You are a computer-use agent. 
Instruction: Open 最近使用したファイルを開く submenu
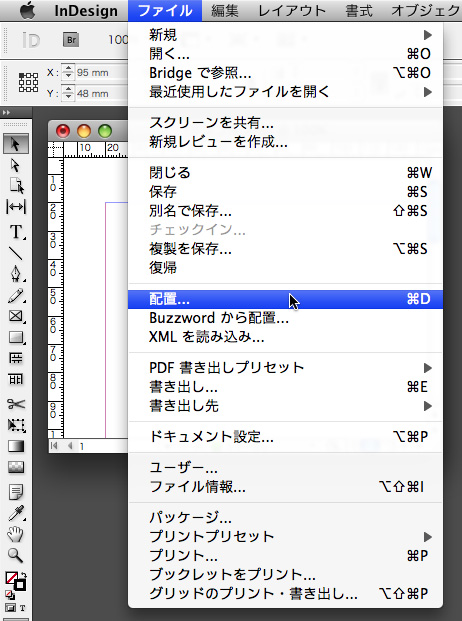(285, 92)
